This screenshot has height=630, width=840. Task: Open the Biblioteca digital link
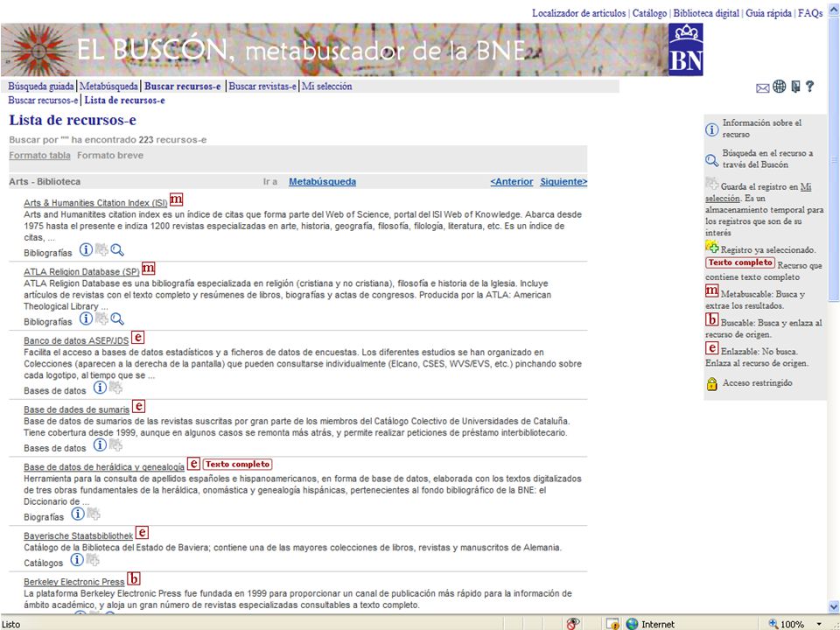pos(706,13)
